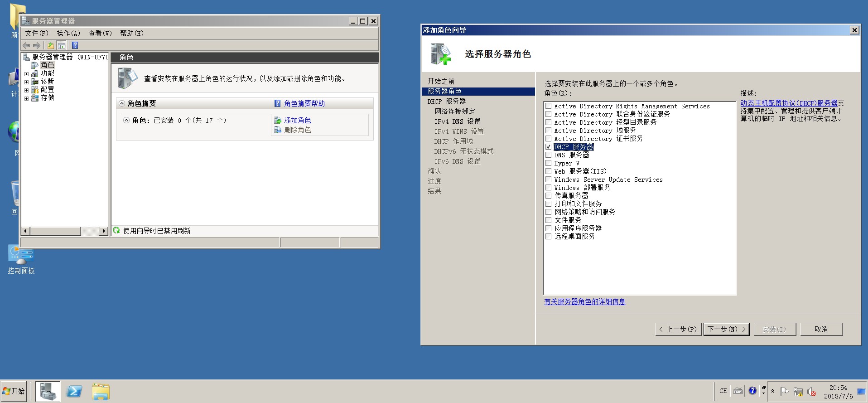Go to the 网络连接绑定 wizard step
868x403 pixels.
coord(455,112)
